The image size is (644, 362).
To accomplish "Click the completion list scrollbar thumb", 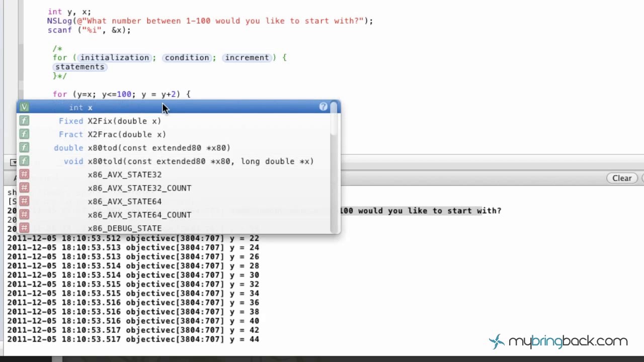I will [334, 119].
